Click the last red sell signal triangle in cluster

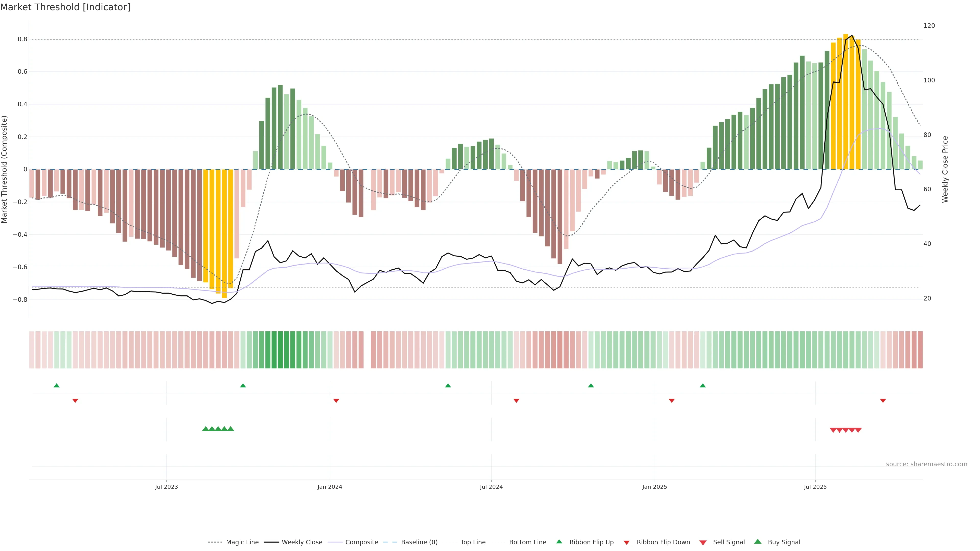point(858,430)
